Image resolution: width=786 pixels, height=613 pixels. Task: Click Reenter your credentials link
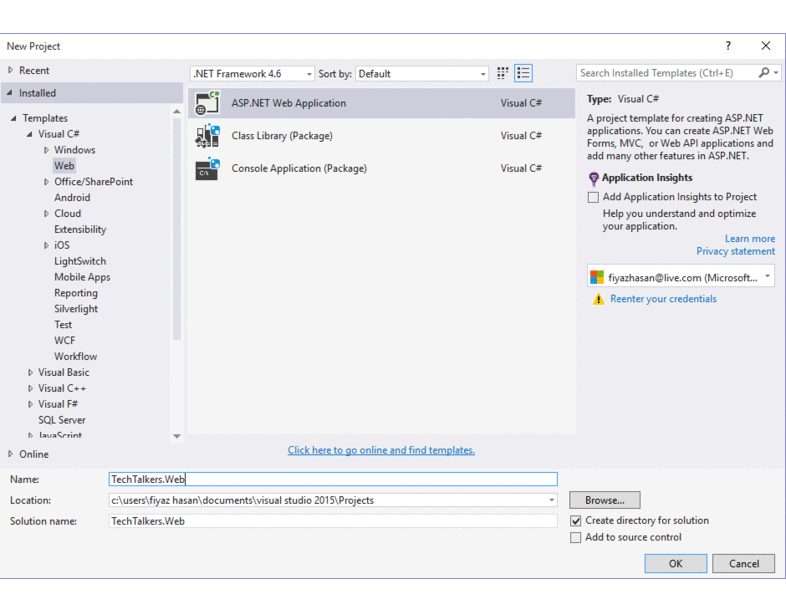click(x=663, y=299)
